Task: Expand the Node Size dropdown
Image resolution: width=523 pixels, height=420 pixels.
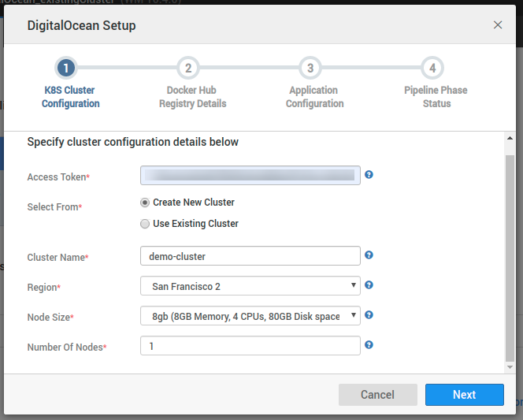Action: pos(250,316)
